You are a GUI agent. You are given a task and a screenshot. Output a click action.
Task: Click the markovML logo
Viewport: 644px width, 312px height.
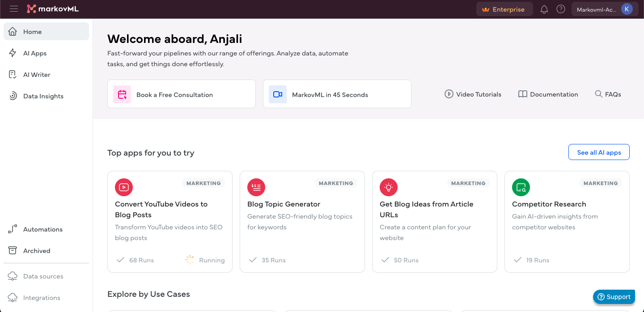(53, 9)
